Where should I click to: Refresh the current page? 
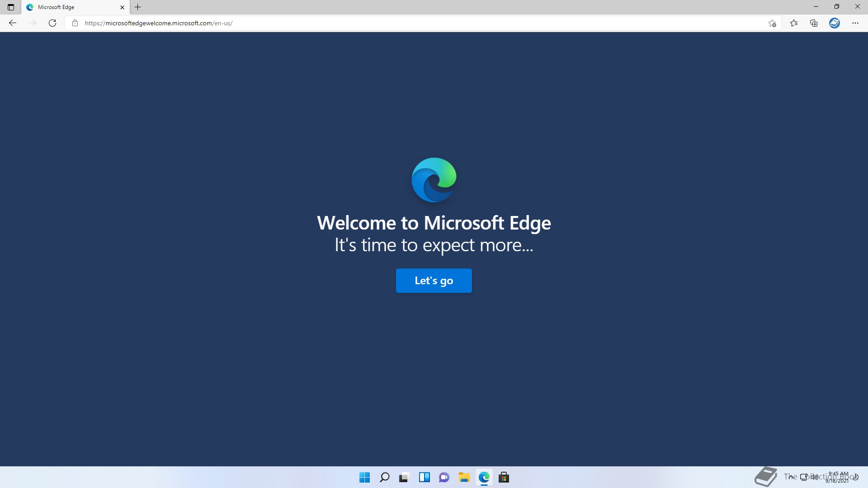coord(52,23)
